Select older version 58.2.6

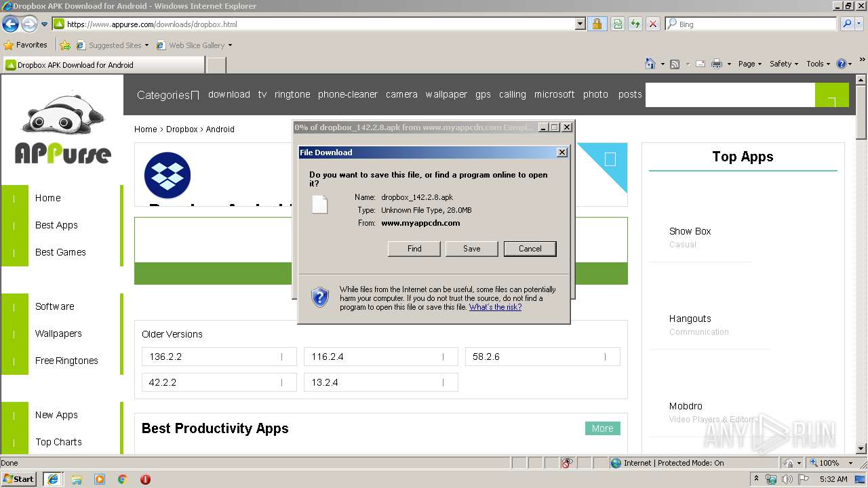542,357
